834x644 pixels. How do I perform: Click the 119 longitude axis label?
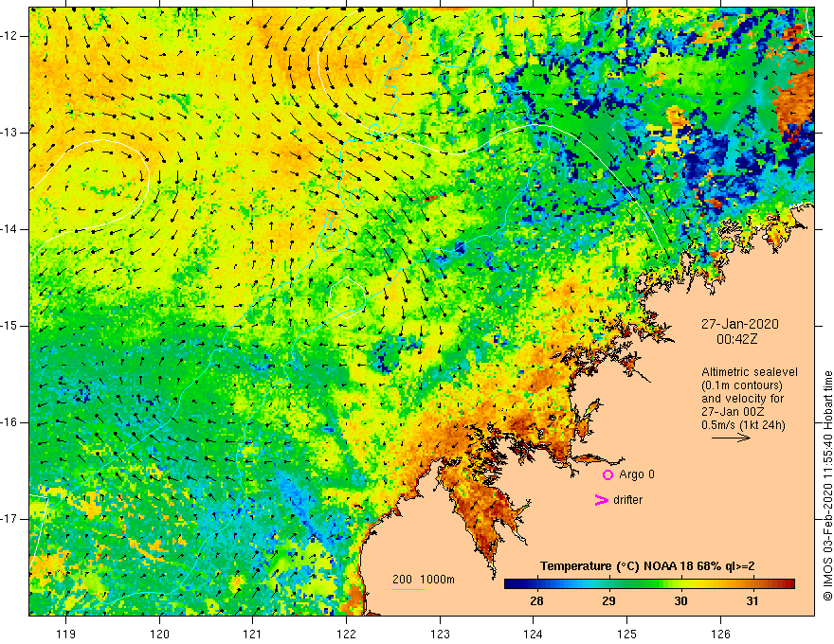click(x=66, y=634)
